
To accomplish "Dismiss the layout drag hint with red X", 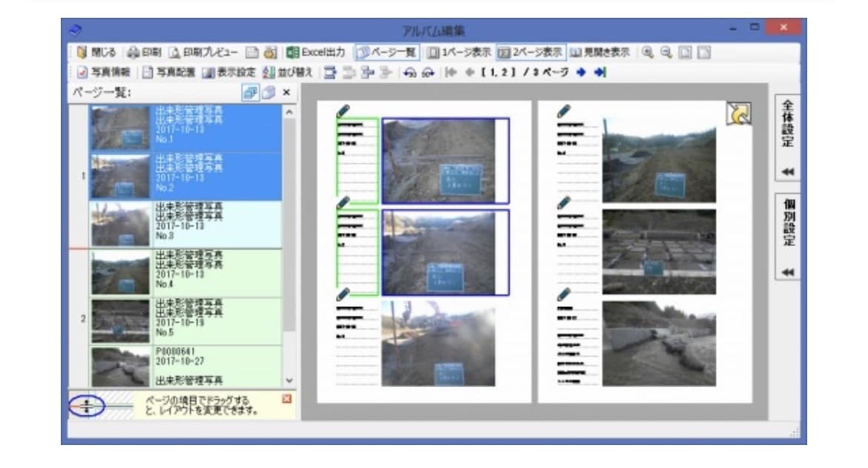I will pyautogui.click(x=286, y=399).
